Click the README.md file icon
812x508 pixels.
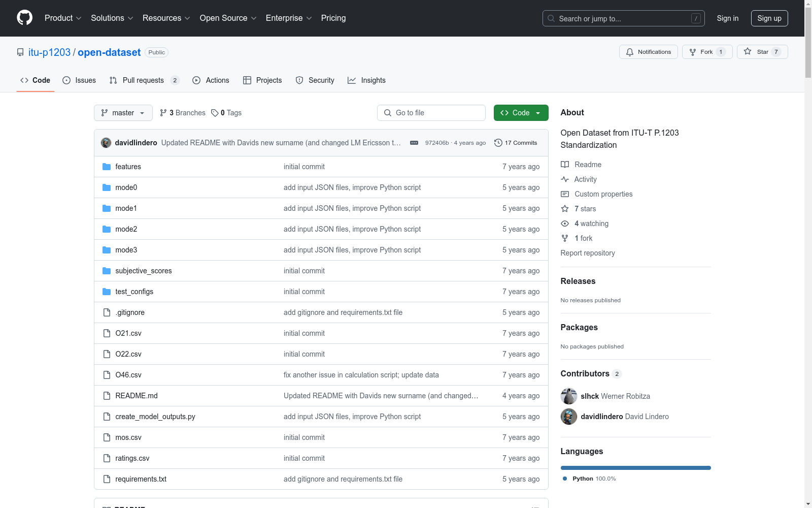pyautogui.click(x=107, y=396)
